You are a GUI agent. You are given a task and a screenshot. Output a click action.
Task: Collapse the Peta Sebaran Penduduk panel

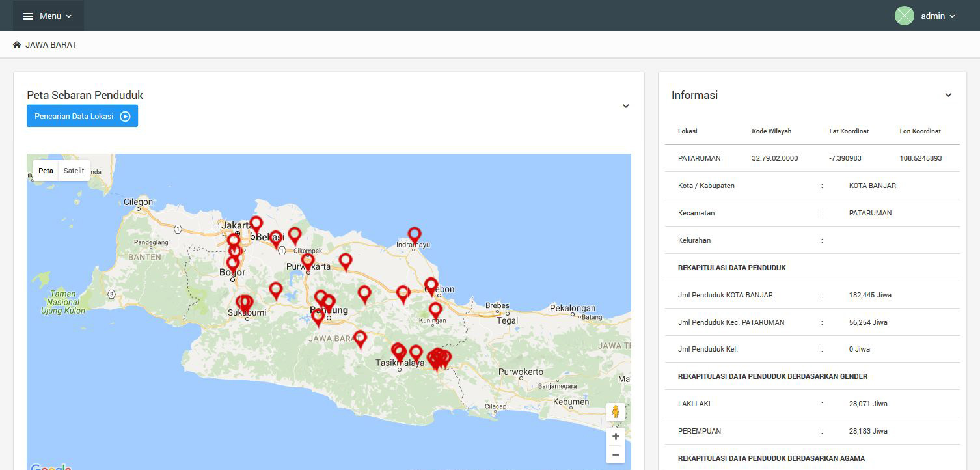click(x=625, y=106)
